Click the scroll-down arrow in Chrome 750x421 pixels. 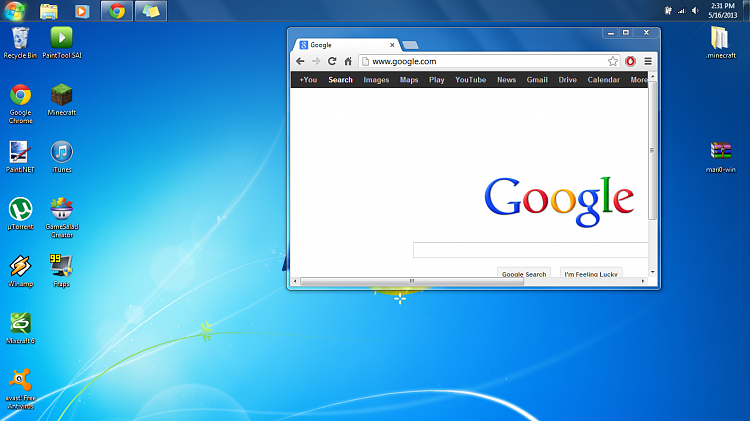pos(652,272)
